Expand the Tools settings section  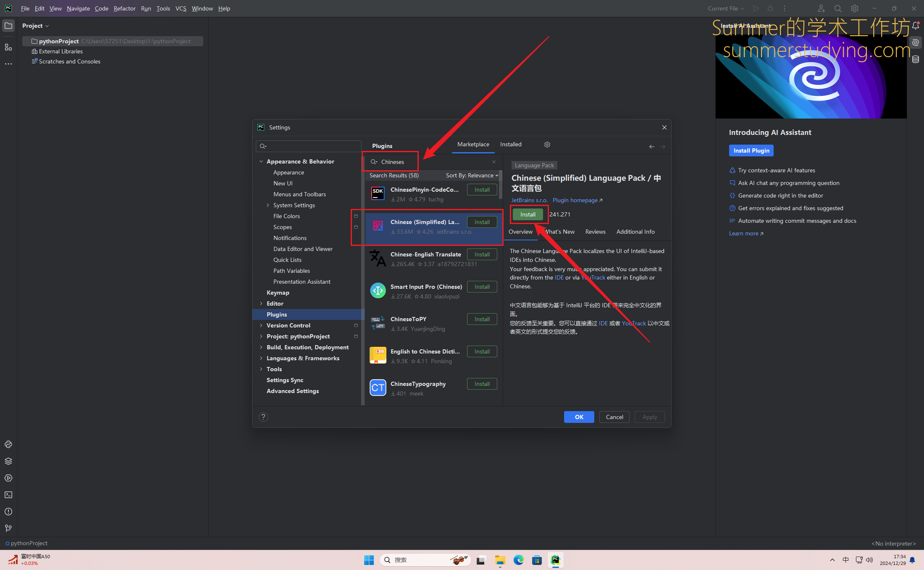coord(261,369)
